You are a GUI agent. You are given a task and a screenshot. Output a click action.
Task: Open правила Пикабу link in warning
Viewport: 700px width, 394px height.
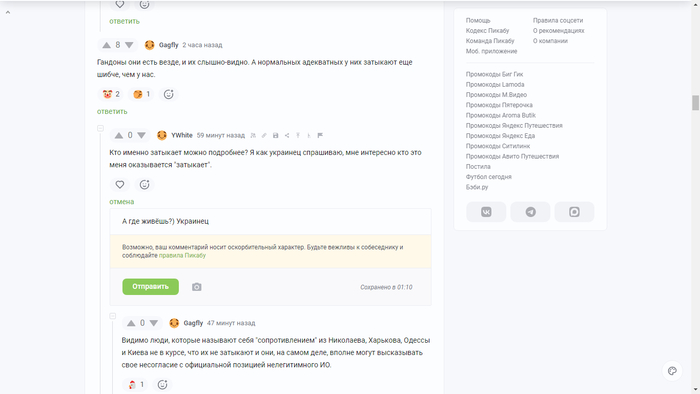pyautogui.click(x=182, y=256)
